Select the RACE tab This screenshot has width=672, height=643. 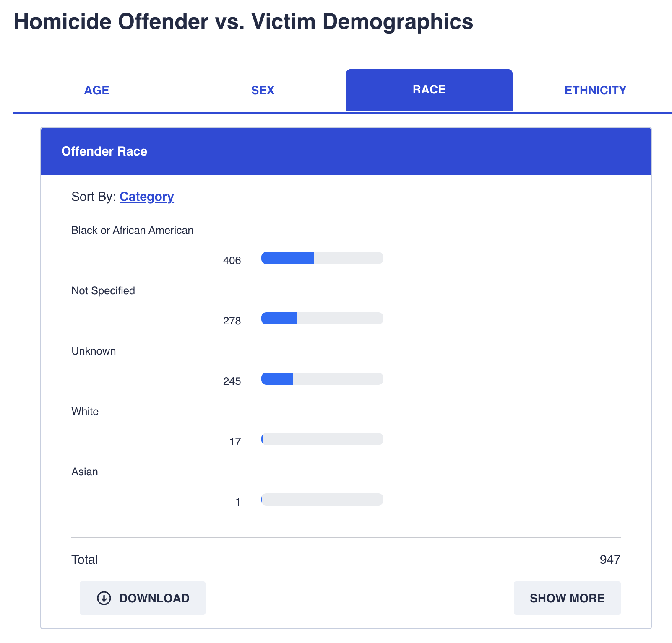(429, 90)
